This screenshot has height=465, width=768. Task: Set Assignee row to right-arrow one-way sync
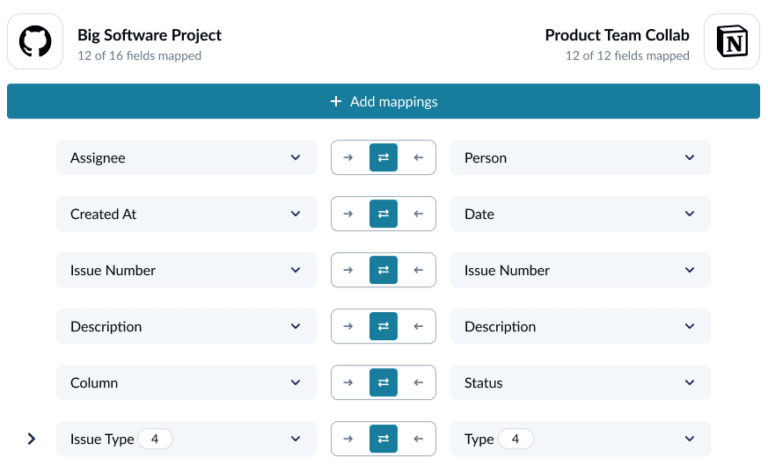pos(348,158)
